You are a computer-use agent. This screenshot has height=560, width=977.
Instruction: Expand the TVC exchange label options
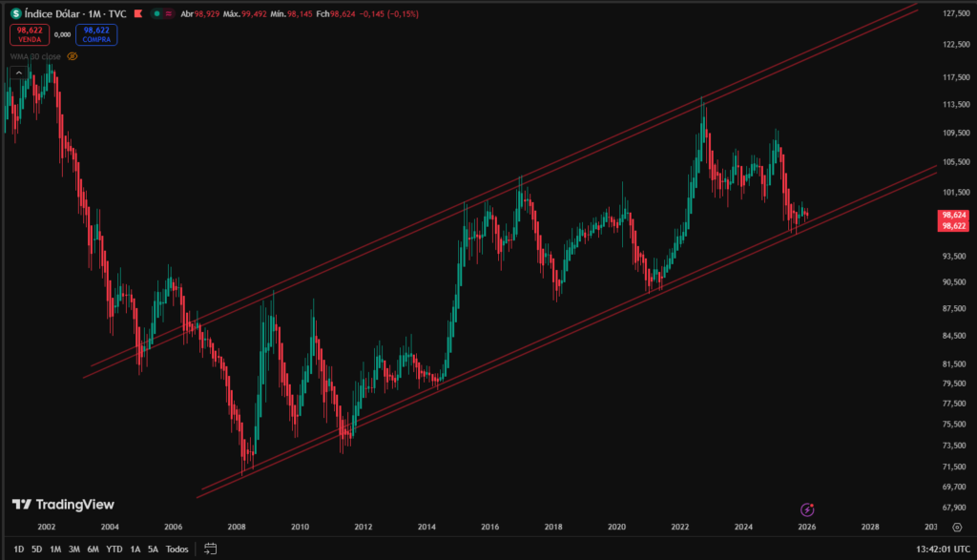coord(118,14)
